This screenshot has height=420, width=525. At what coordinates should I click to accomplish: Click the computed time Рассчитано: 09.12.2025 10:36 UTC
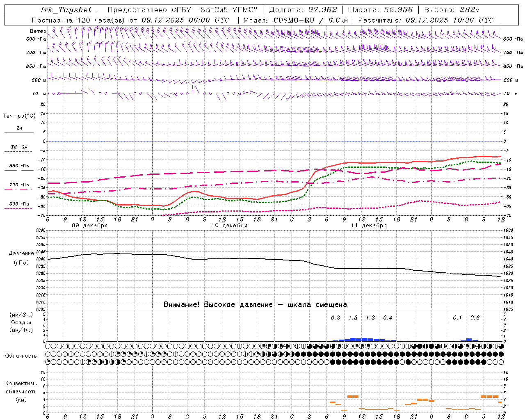coord(426,20)
